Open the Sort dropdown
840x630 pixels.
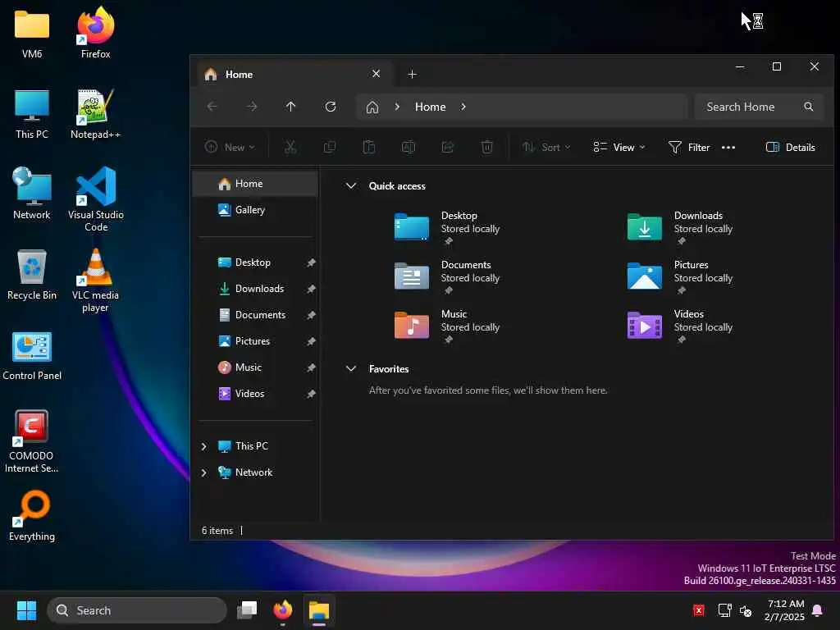(x=546, y=148)
